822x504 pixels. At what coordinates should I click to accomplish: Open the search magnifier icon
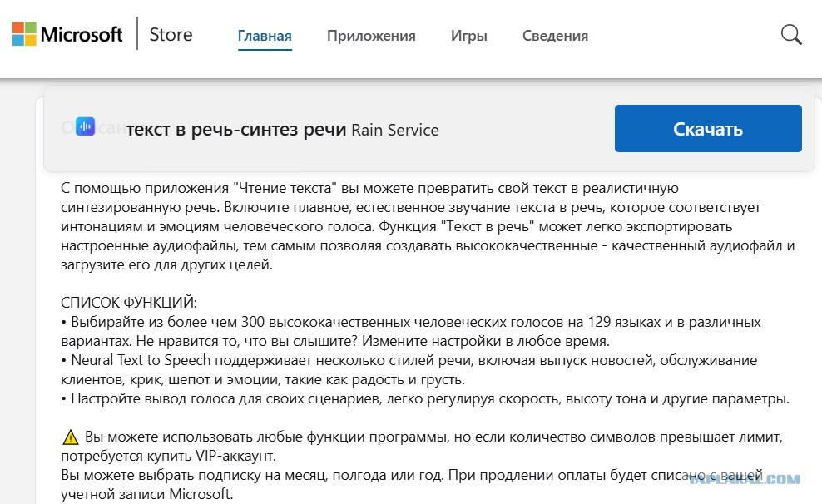[791, 35]
